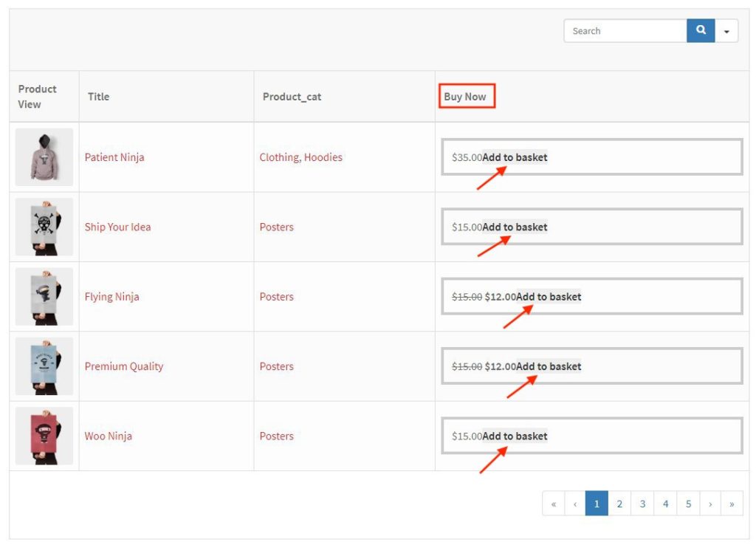This screenshot has height=545, width=756.
Task: Jump to first page with double arrow
Action: [553, 504]
